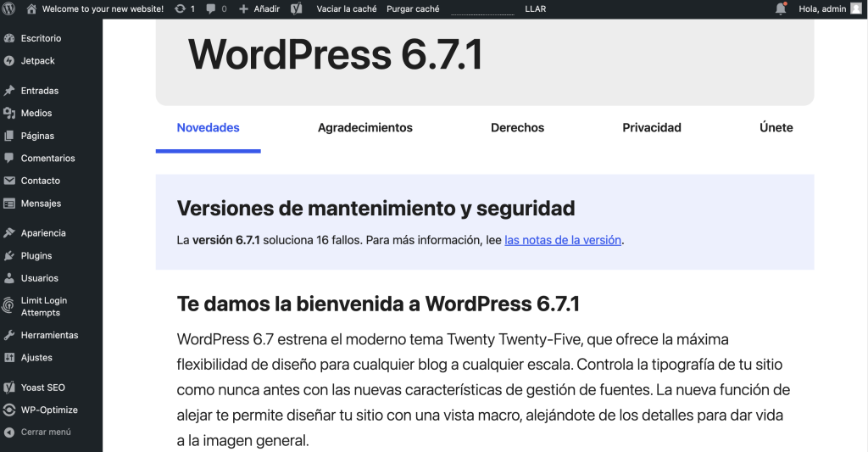Click the WordPress logo in admin bar
This screenshot has height=452, width=868.
[x=8, y=8]
